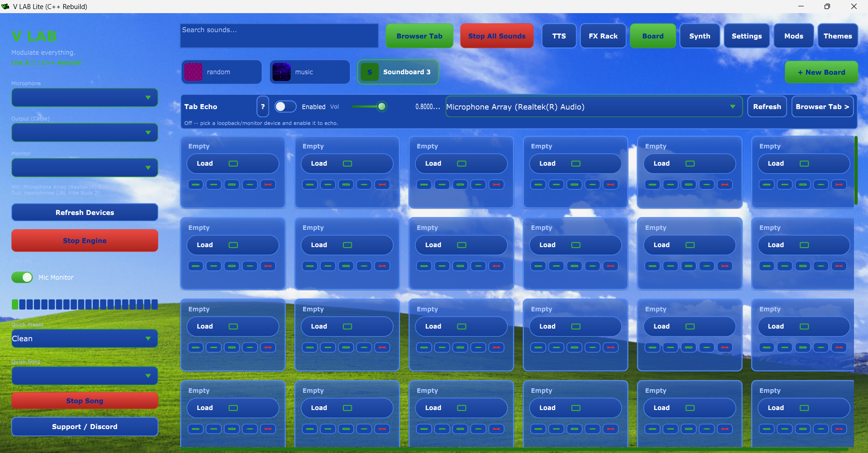The image size is (868, 453).
Task: Click red X icon in first-row, second Empty card
Action: coord(382,185)
